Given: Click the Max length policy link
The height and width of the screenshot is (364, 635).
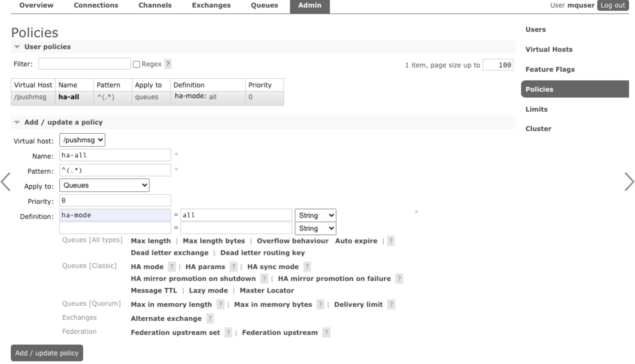Looking at the screenshot, I should point(151,241).
